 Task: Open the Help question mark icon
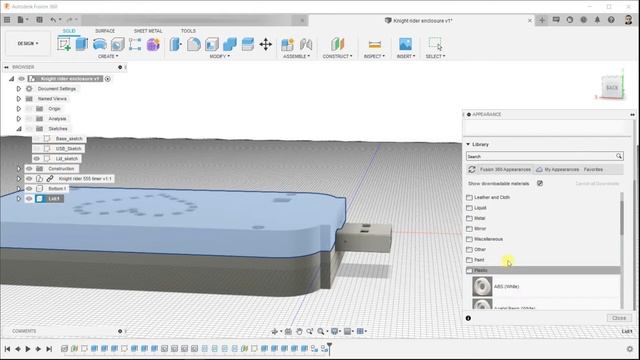pos(611,20)
